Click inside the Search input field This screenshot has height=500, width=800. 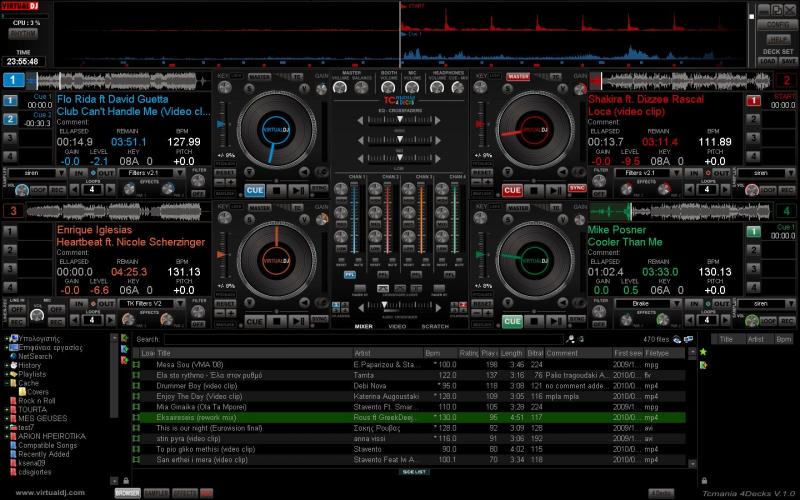click(x=364, y=339)
